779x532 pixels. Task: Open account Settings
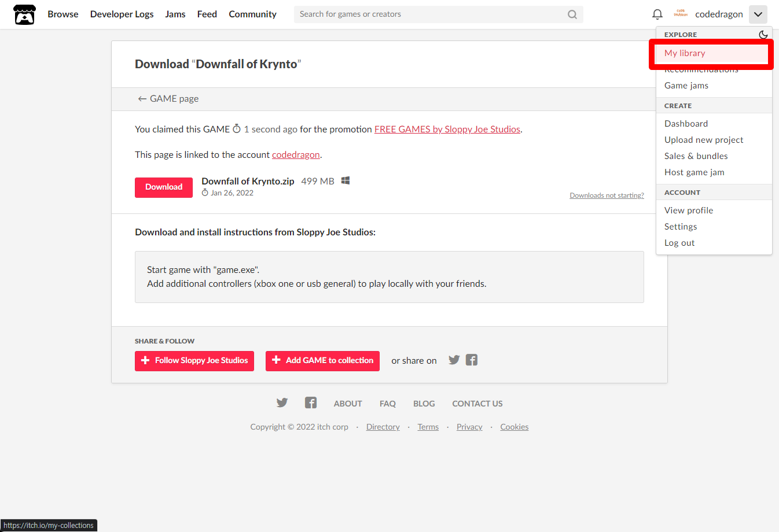(714, 227)
